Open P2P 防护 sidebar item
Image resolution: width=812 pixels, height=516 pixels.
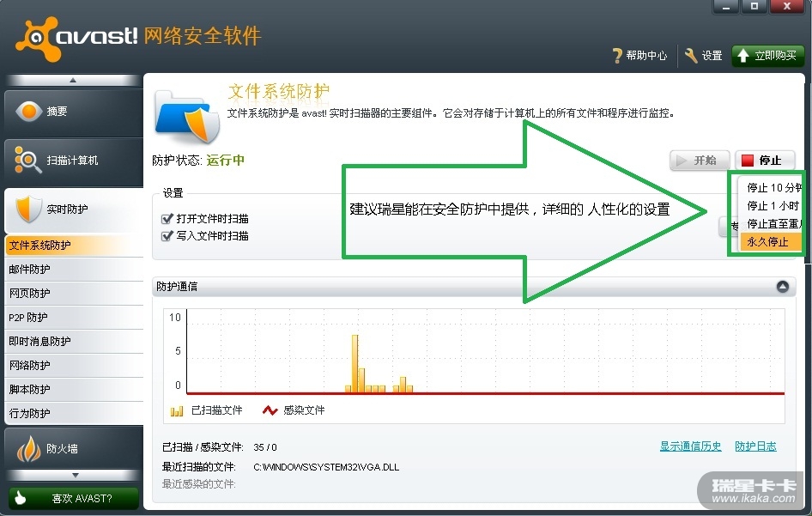pos(74,317)
